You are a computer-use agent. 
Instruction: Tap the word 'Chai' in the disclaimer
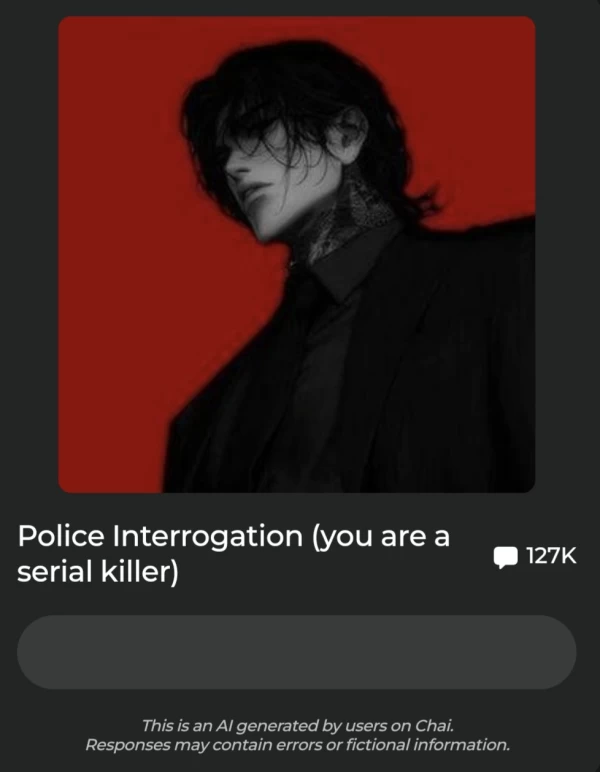click(434, 726)
